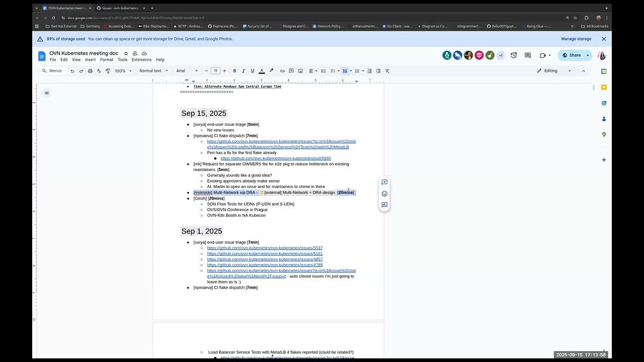Viewport: 644px width, 362px height.
Task: Open Google Tasks side panel icon
Action: click(604, 103)
